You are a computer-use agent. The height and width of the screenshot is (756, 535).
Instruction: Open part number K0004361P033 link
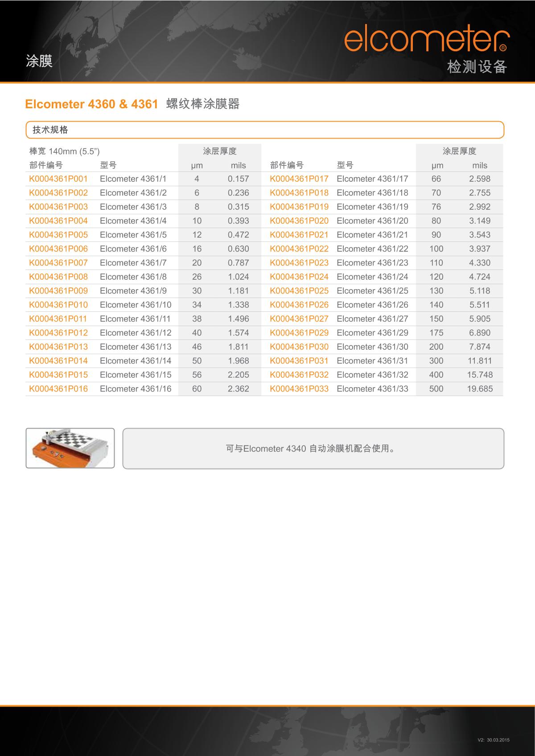pyautogui.click(x=299, y=389)
